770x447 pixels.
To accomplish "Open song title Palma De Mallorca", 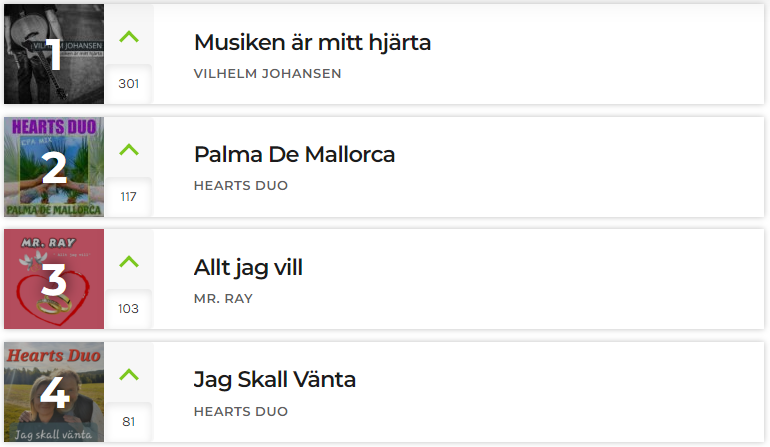I will [x=294, y=155].
